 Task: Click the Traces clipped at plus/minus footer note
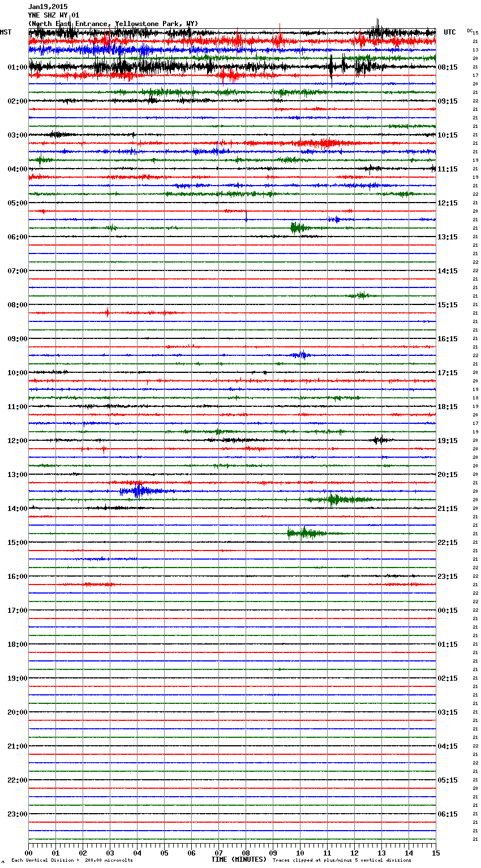click(342, 860)
